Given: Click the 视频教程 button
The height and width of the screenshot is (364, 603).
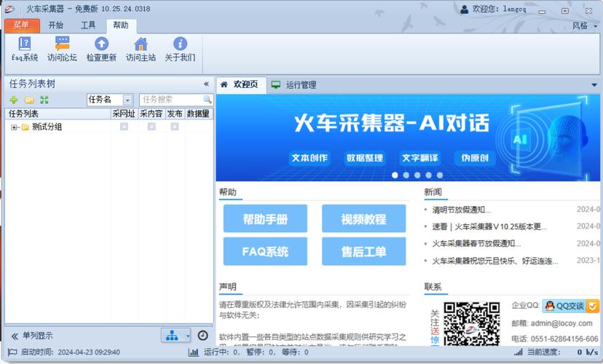Looking at the screenshot, I should pos(364,218).
